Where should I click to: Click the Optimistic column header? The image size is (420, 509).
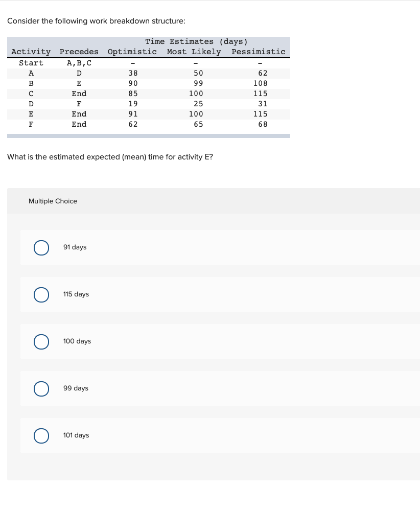point(132,52)
